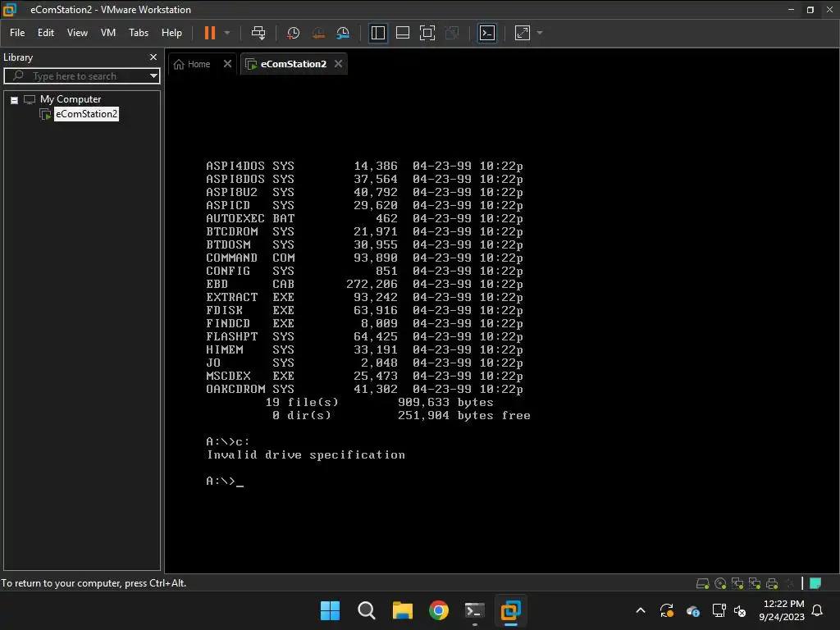840x630 pixels.
Task: Toggle the thumbnail bar view icon
Action: click(402, 33)
